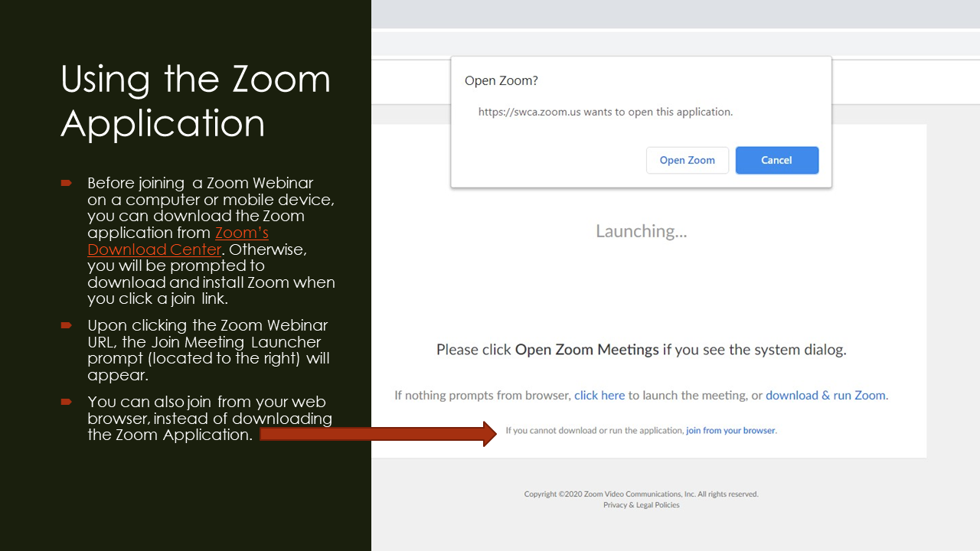Click the 'Upon clicking the Zoom Webinar' bullet
980x551 pixels.
pyautogui.click(x=208, y=350)
